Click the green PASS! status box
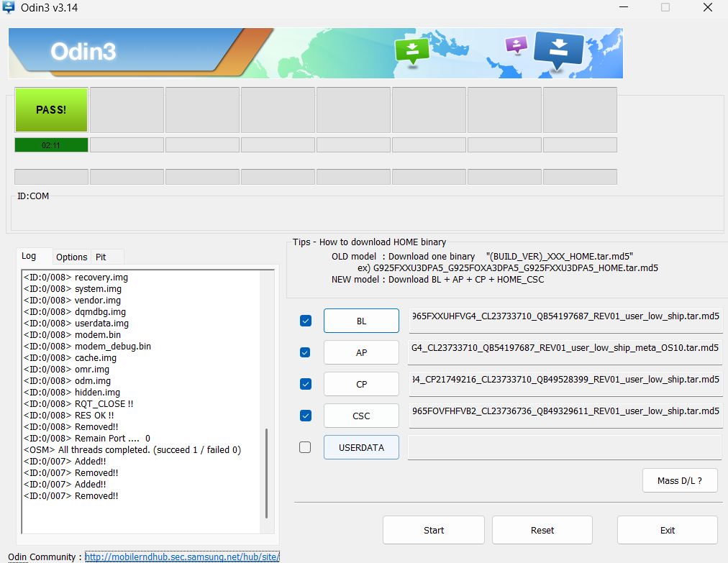This screenshot has width=728, height=563. pyautogui.click(x=51, y=110)
